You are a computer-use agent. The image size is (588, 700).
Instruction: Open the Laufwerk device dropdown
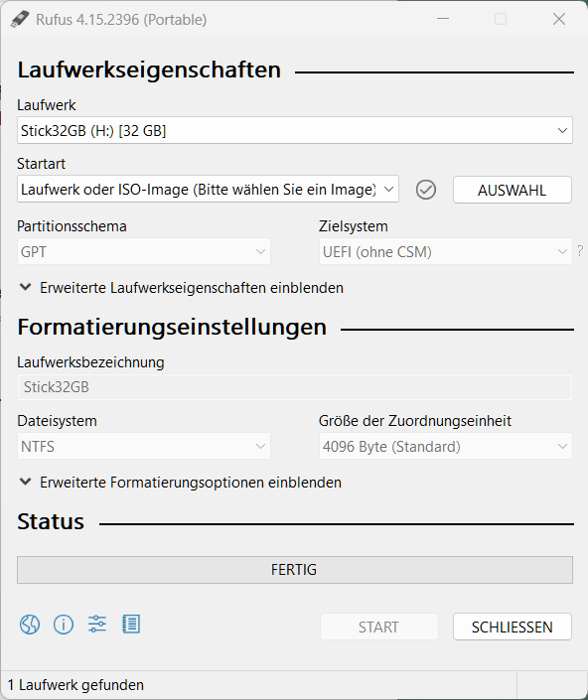(295, 130)
